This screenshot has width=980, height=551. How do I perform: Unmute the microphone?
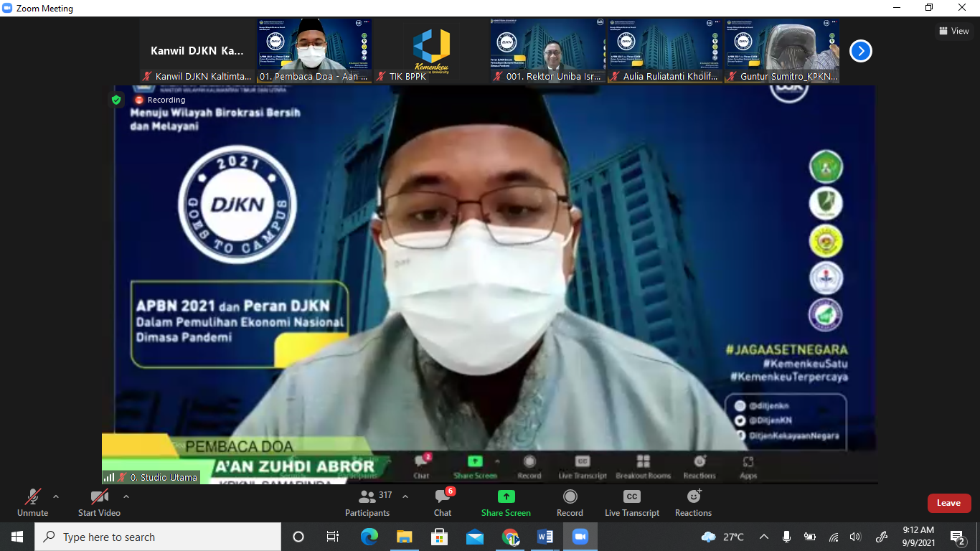[32, 502]
